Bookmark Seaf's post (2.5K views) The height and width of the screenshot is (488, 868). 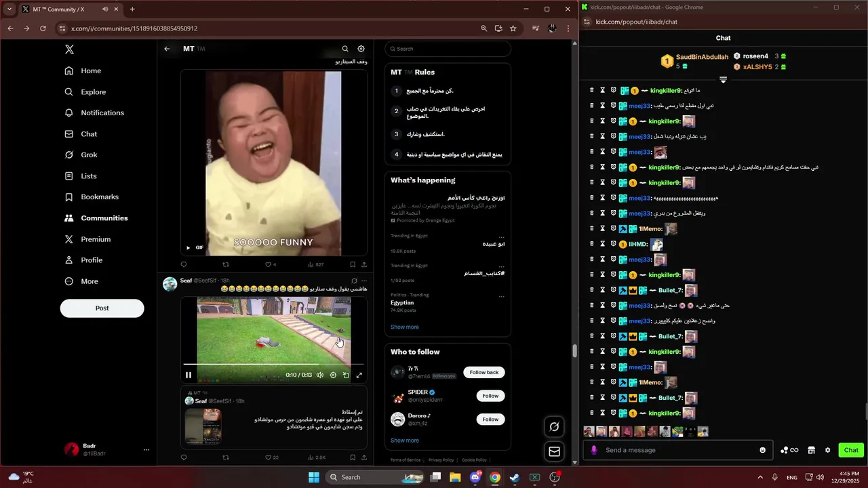point(353,457)
